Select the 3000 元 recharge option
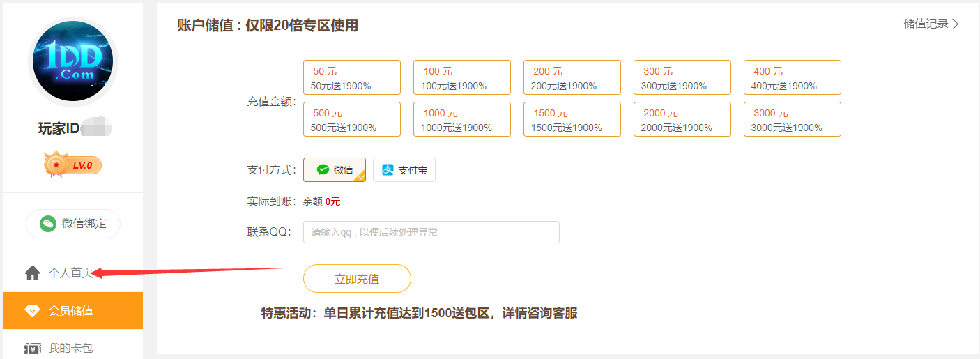Screen dimensions: 980x359 (x=793, y=119)
